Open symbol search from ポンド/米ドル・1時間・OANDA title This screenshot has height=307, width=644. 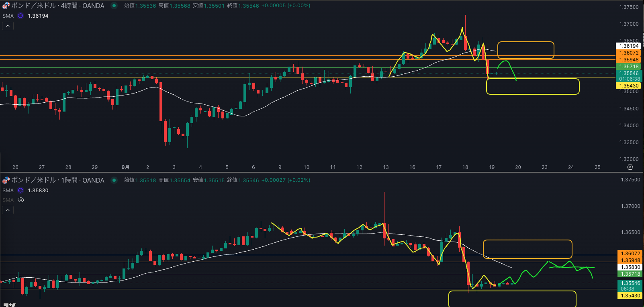click(x=57, y=180)
